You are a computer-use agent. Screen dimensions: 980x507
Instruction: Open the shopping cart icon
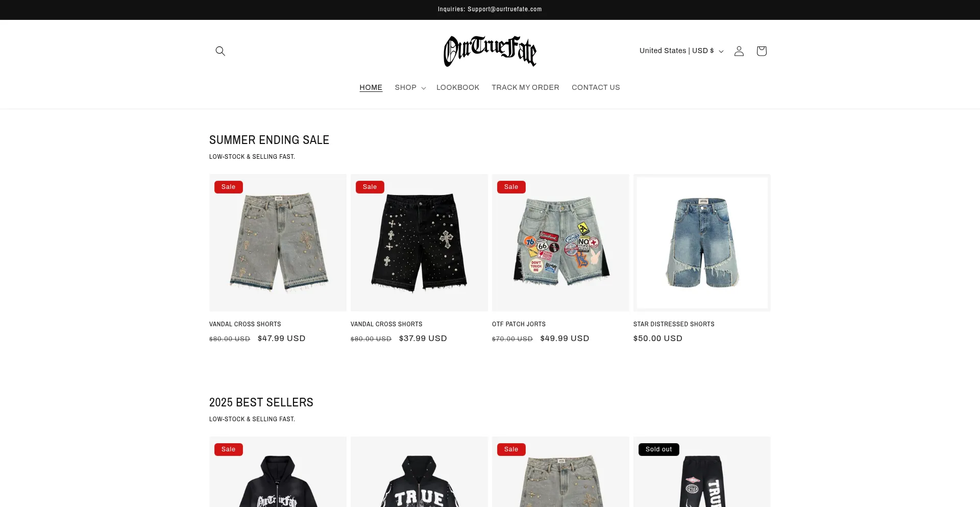pyautogui.click(x=762, y=51)
